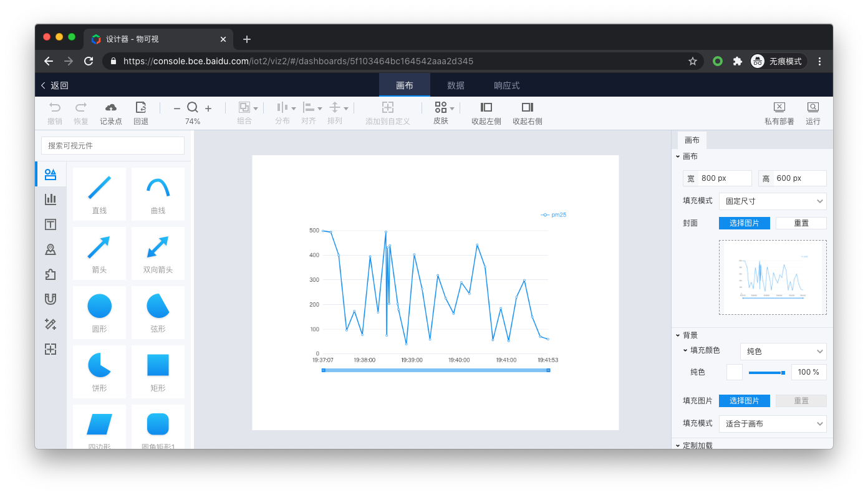Select the 画布 right panel tab
This screenshot has width=868, height=495.
692,140
